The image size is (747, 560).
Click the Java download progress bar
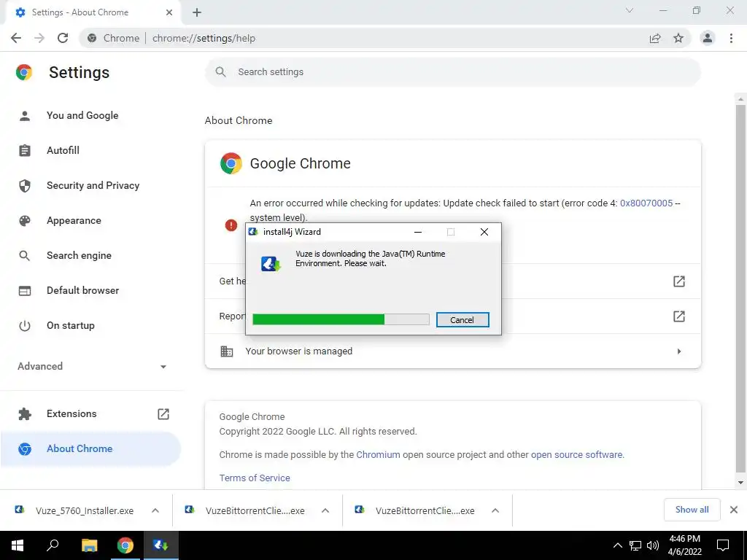341,319
